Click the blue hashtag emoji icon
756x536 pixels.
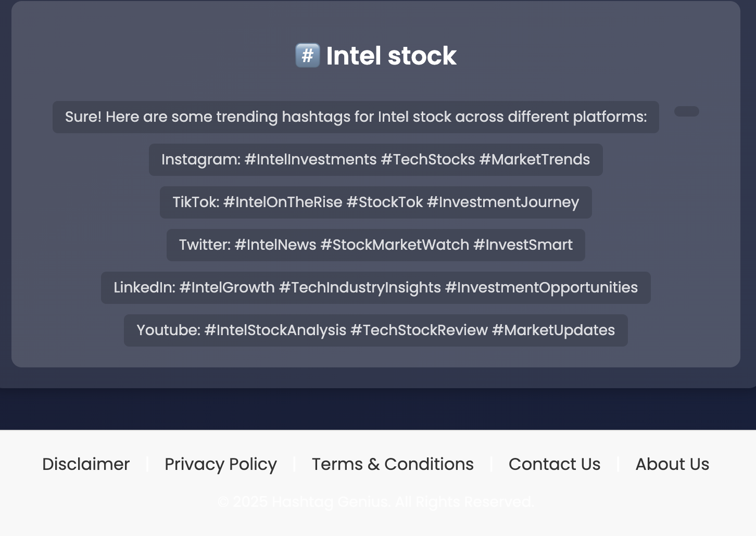(x=307, y=55)
